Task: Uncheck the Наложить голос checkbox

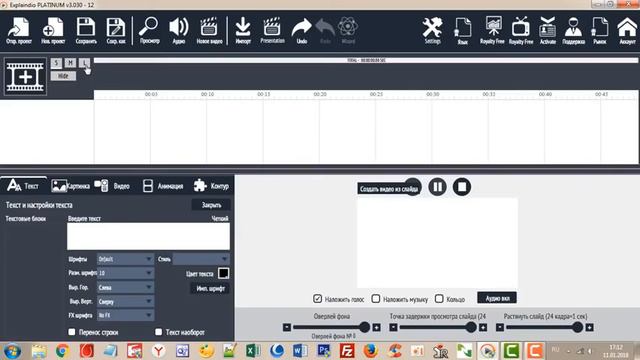Action: [x=317, y=299]
